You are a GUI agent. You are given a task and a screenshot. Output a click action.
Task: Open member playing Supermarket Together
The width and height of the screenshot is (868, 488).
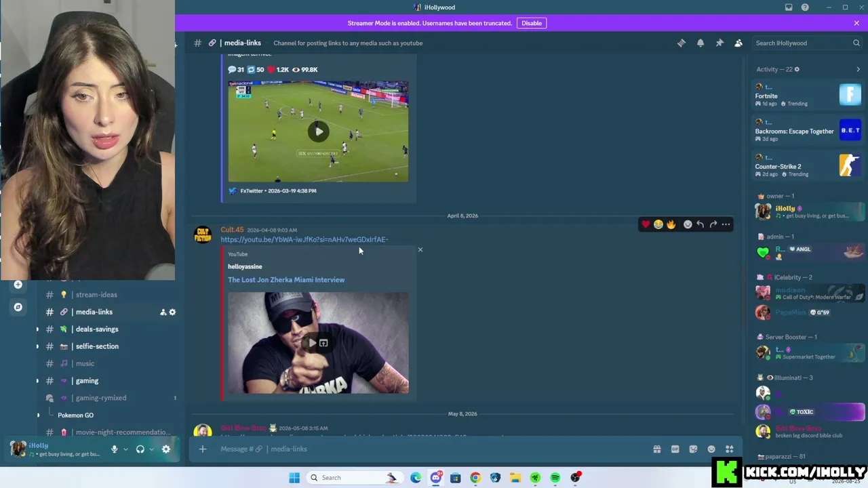coord(810,352)
